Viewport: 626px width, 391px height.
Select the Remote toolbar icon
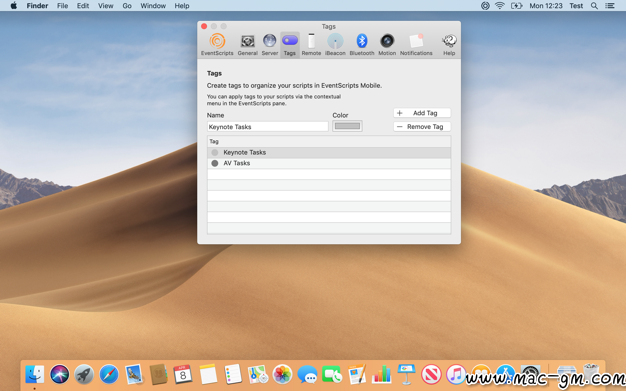pyautogui.click(x=311, y=45)
